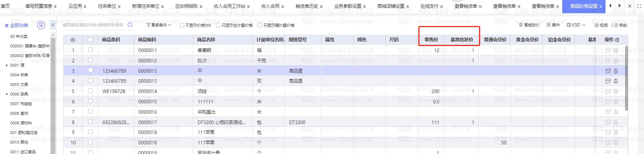Click cell 0000014 product code
The height and width of the screenshot is (154, 644).
click(x=147, y=91)
